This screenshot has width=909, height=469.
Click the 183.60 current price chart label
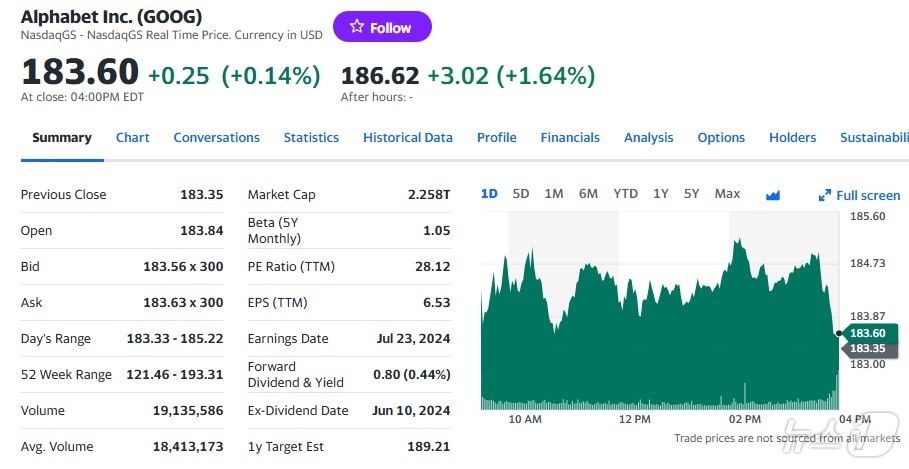[x=866, y=333]
